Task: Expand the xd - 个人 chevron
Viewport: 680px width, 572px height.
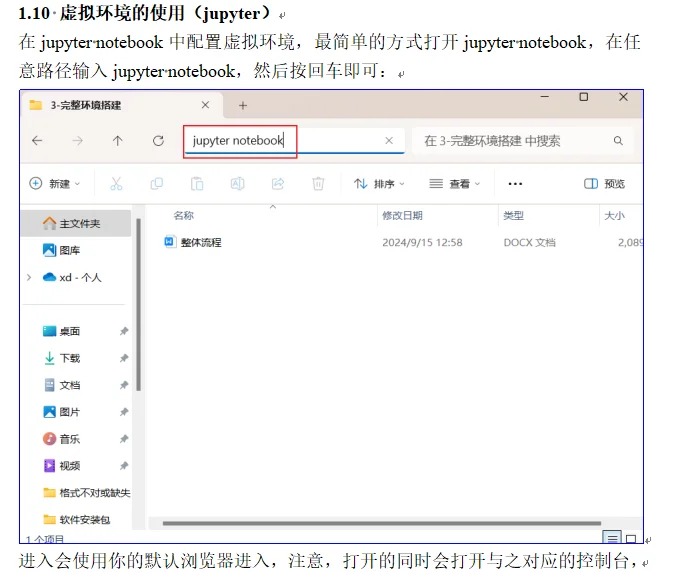Action: tap(29, 277)
